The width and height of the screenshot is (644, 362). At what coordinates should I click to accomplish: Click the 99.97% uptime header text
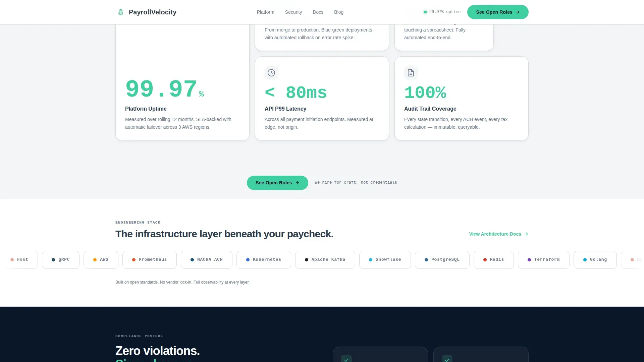pos(445,12)
